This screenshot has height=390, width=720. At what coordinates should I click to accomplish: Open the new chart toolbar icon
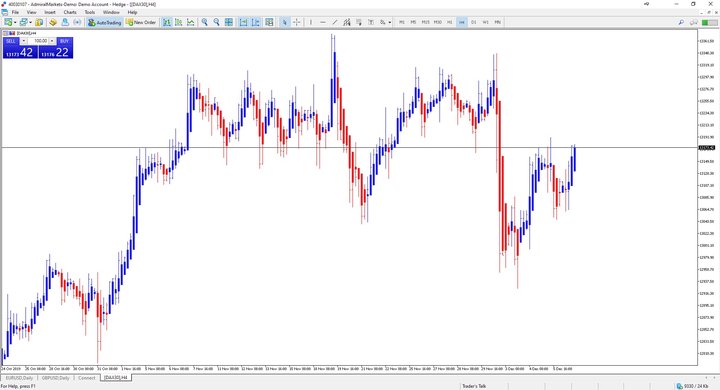click(8, 22)
